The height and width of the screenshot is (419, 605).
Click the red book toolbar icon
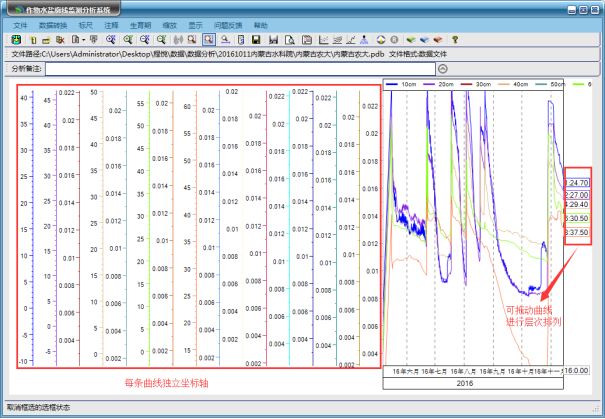(x=438, y=39)
